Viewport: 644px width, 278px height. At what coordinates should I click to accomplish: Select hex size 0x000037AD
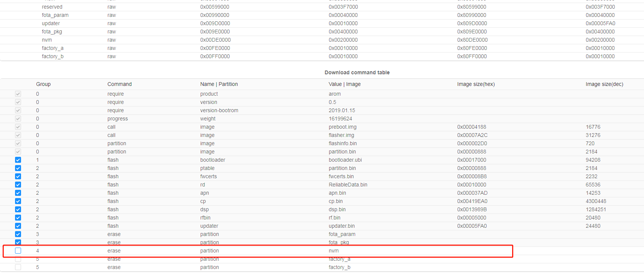(x=472, y=193)
